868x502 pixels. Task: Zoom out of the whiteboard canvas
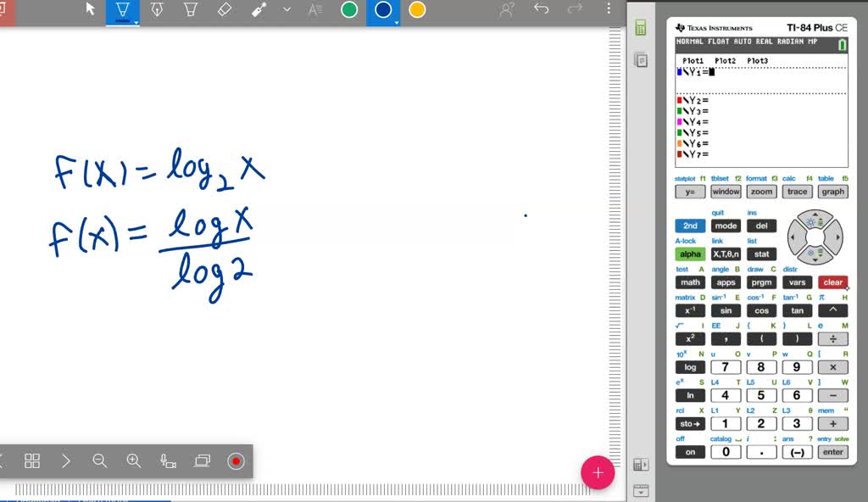(x=100, y=460)
